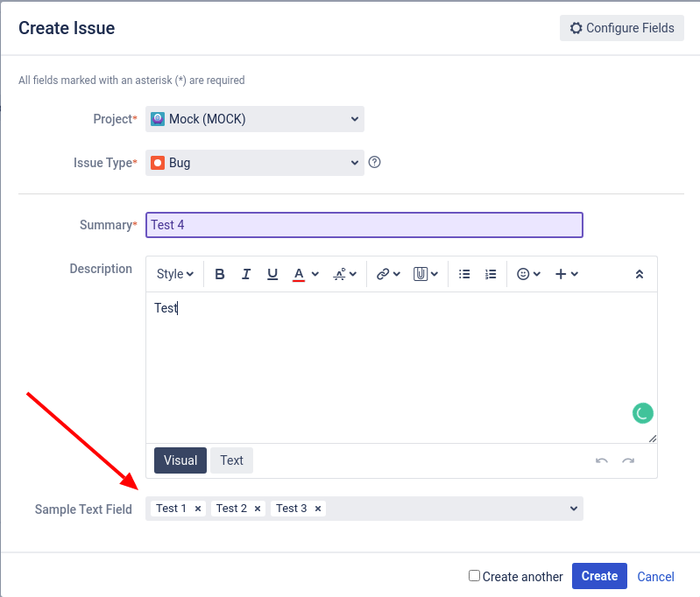Insert a bulleted list

(x=464, y=274)
